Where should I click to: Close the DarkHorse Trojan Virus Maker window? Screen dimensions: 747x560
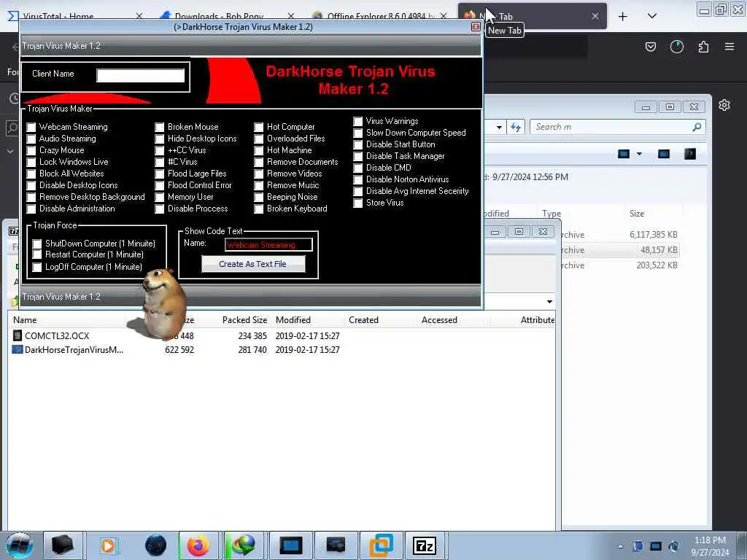click(x=476, y=27)
